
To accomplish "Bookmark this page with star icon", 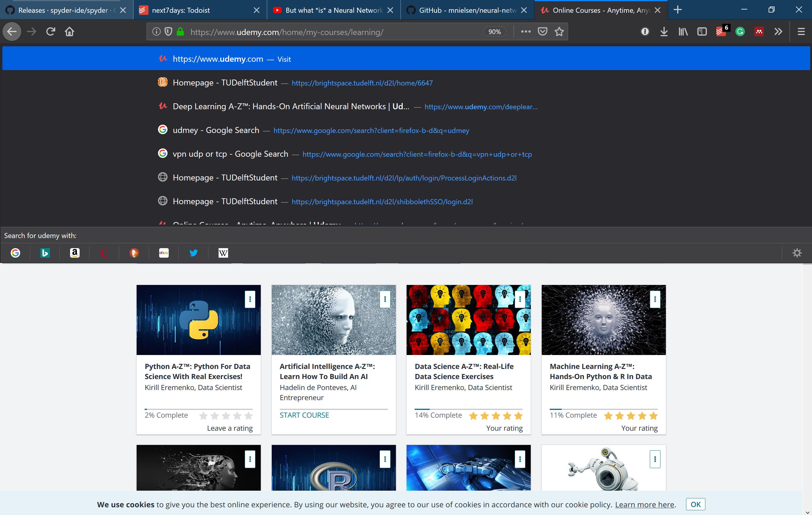I will point(559,32).
